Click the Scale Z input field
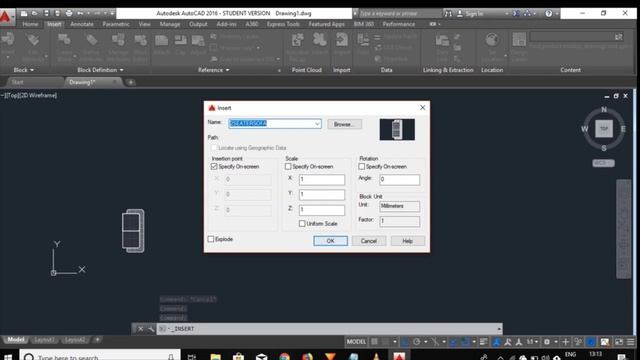 tap(322, 210)
